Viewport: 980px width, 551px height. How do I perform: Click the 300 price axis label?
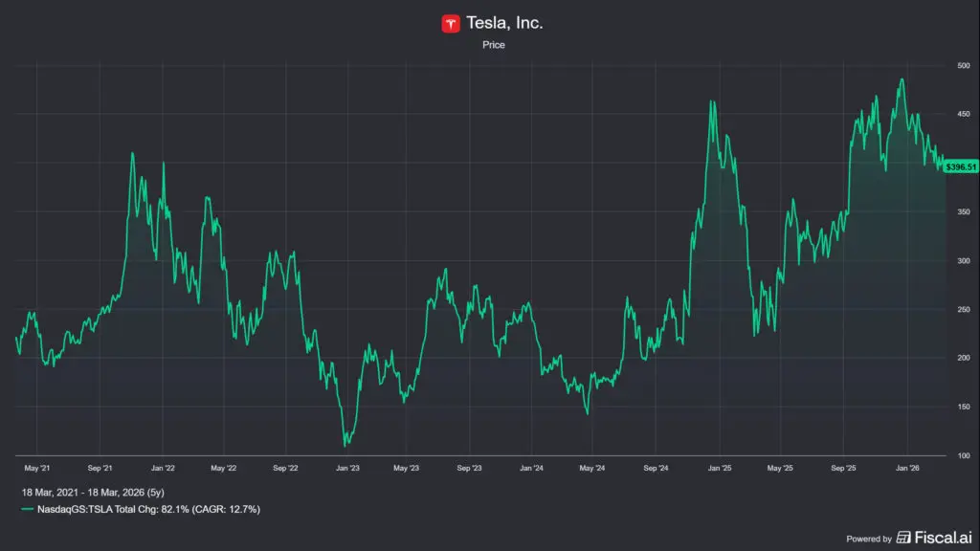coord(964,261)
